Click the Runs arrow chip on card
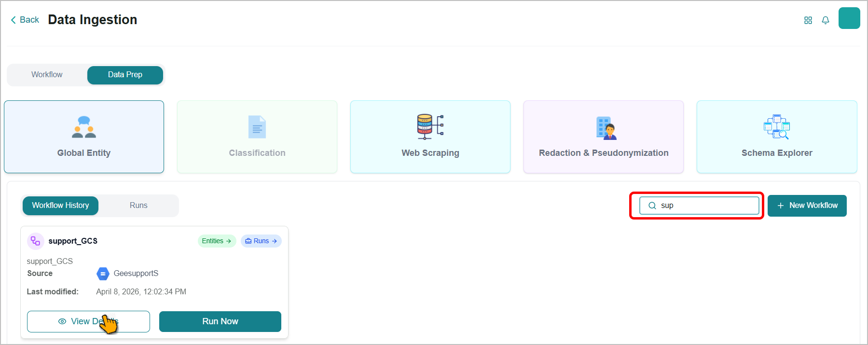 (x=261, y=241)
